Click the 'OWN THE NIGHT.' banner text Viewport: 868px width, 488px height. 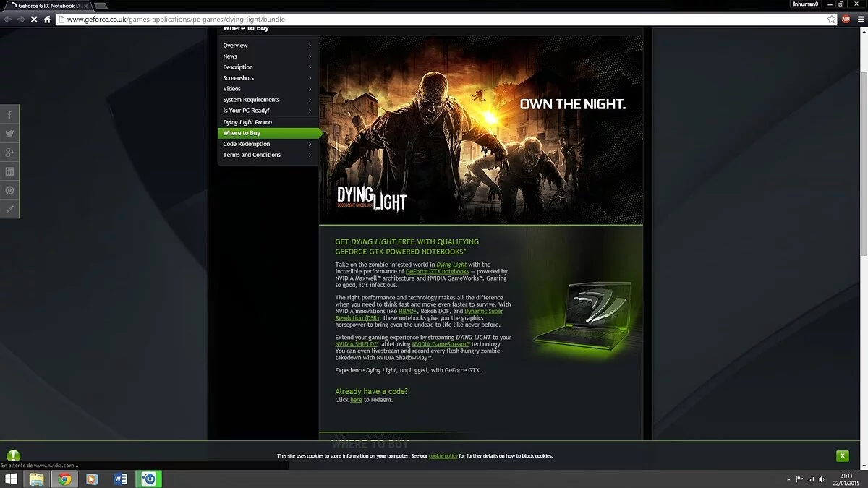tap(573, 104)
